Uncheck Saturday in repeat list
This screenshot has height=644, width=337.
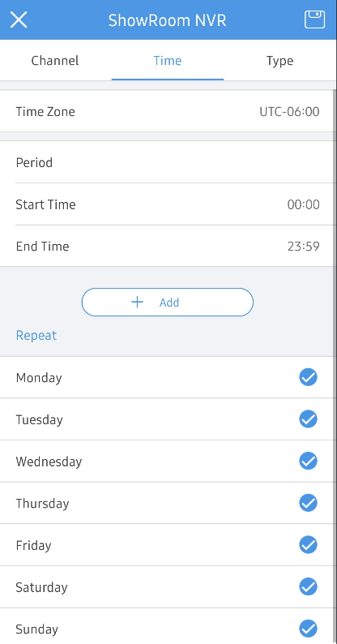tap(308, 586)
